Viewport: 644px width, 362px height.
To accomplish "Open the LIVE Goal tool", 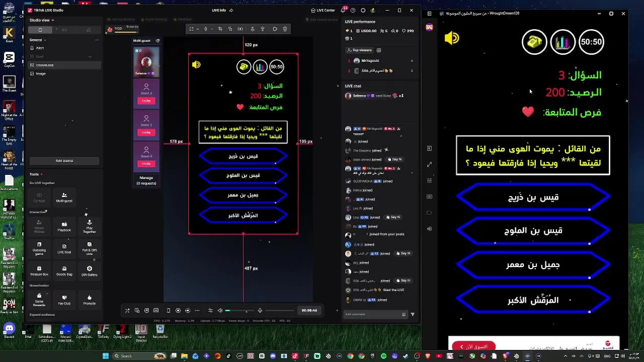I will [x=64, y=248].
